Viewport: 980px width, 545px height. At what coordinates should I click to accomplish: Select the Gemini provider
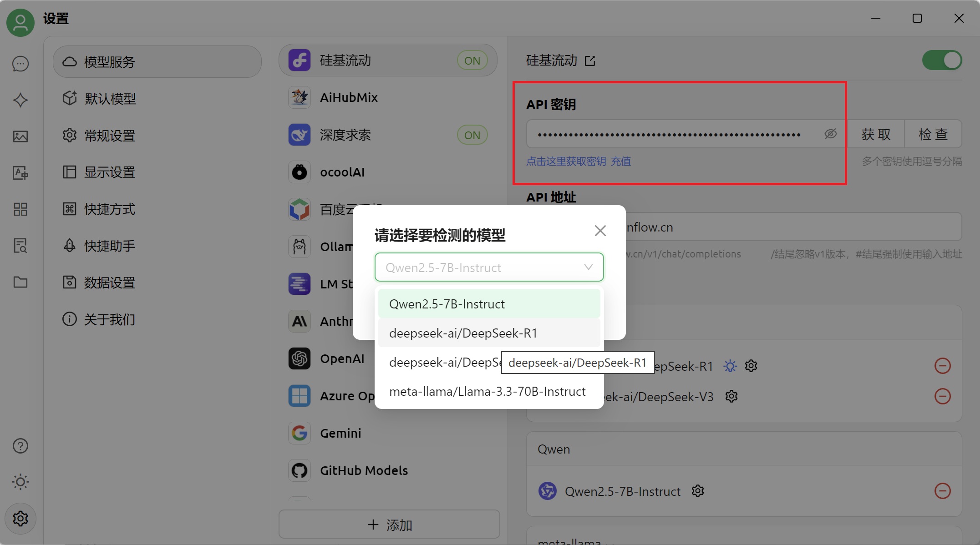(388, 433)
